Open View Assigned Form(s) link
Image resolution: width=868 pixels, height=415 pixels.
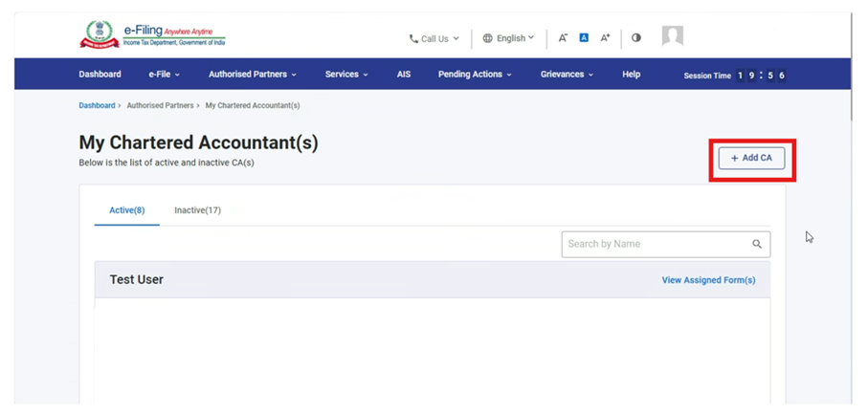coord(708,280)
